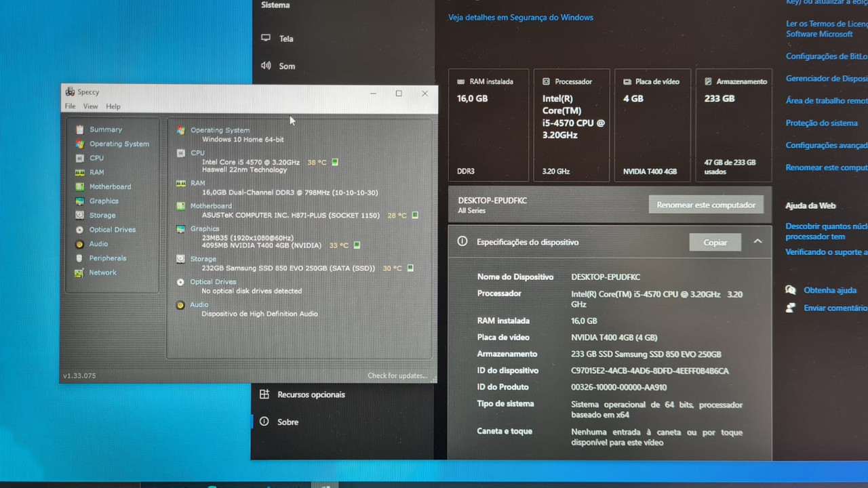Select the Optical Drives icon in Speccy's sidebar
This screenshot has width=868, height=488.
(x=79, y=230)
